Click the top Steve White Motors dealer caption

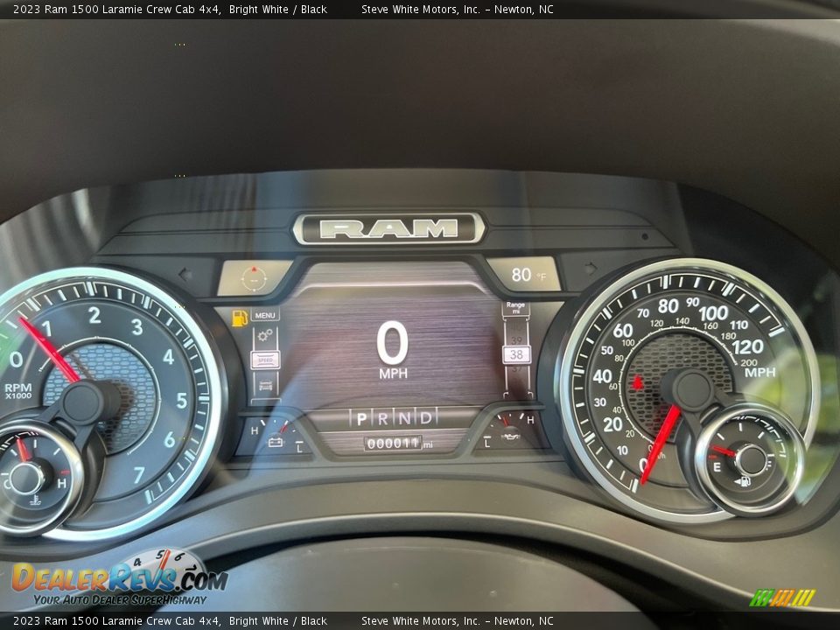pos(457,9)
